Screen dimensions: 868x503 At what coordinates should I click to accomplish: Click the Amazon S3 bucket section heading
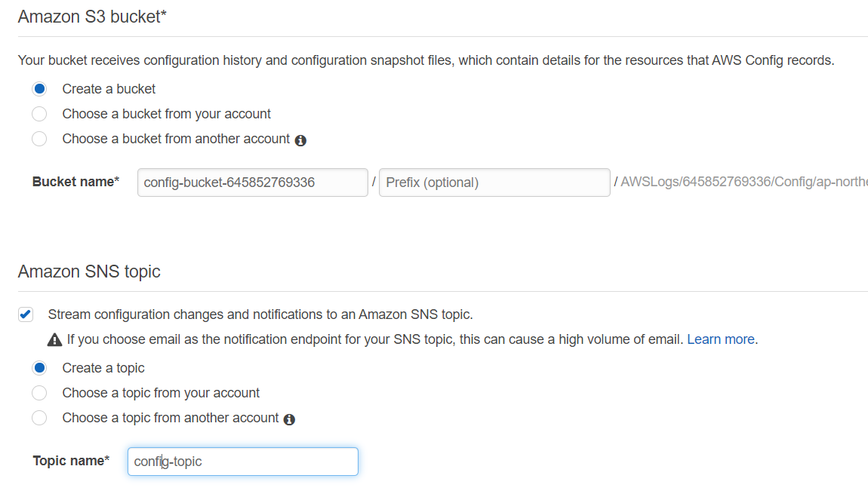point(92,17)
